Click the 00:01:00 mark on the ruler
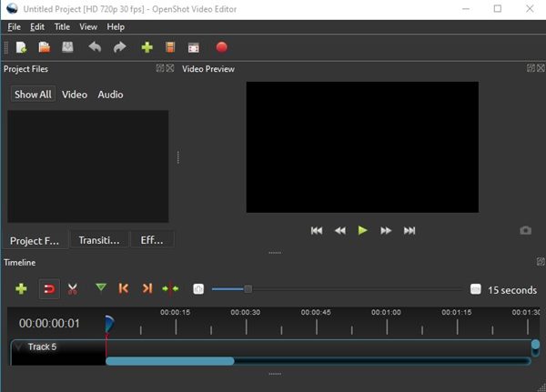Screen dimensions: 546x392 pyautogui.click(x=386, y=312)
